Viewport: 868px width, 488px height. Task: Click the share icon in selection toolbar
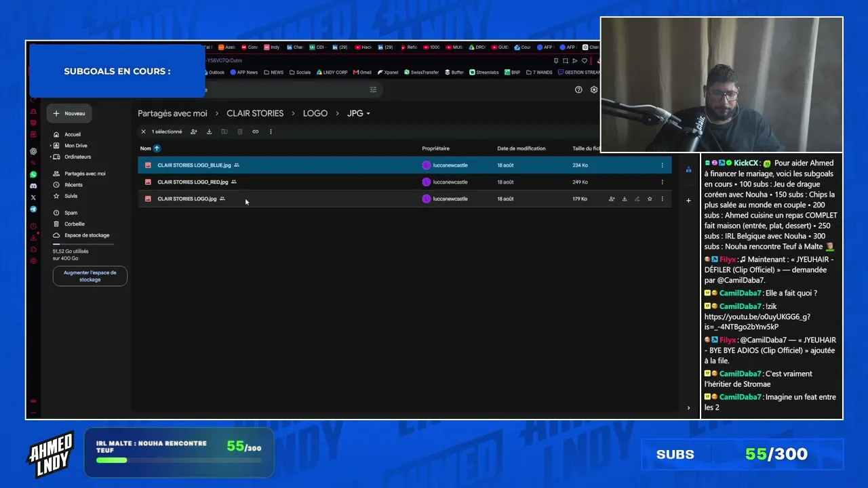(x=194, y=131)
